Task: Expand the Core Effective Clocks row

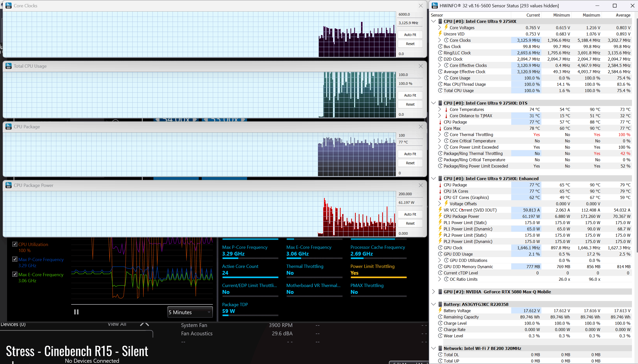Action: click(x=440, y=65)
